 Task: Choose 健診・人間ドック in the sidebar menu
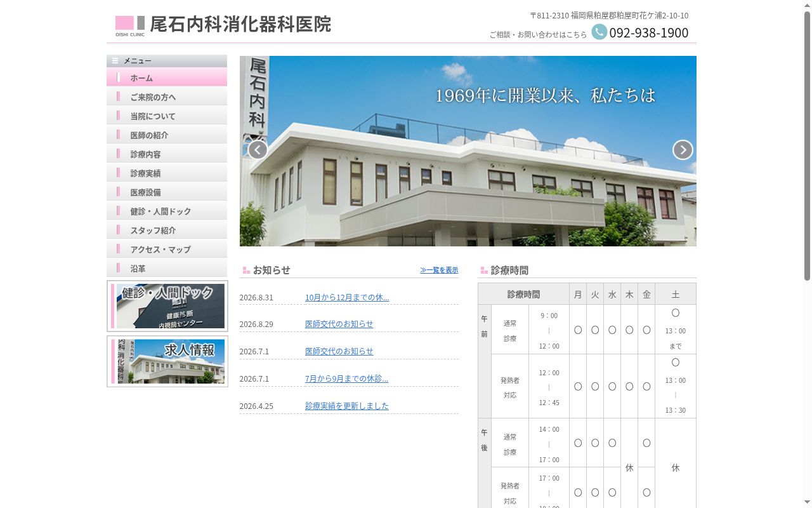167,211
